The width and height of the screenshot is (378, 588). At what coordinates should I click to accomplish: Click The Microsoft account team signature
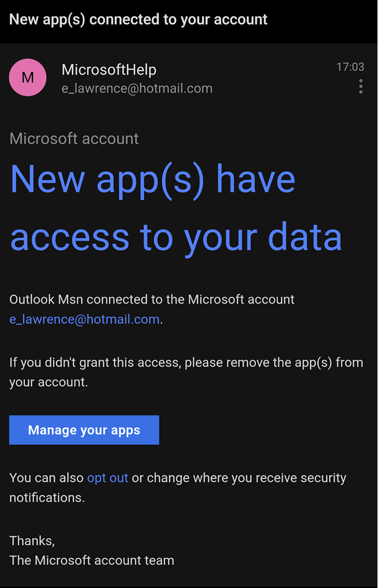click(x=91, y=560)
